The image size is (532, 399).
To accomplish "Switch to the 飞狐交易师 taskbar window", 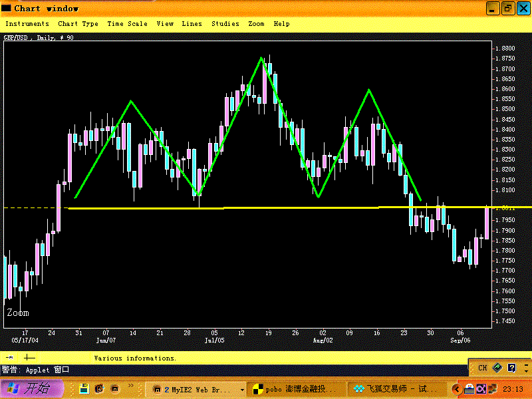I will click(396, 390).
